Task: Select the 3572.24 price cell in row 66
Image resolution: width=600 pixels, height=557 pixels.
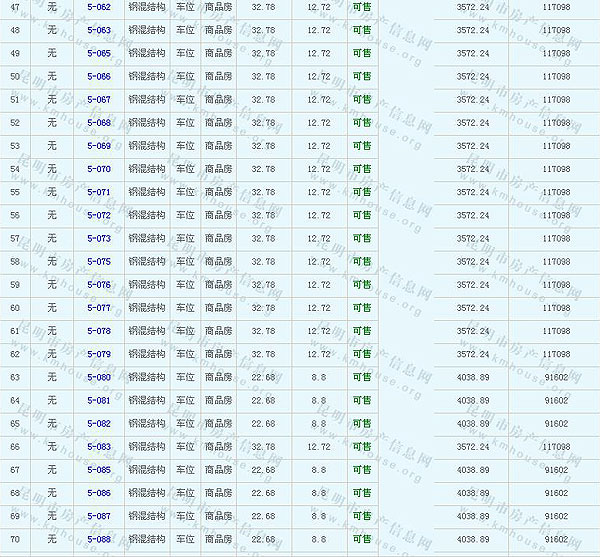Action: pyautogui.click(x=473, y=447)
